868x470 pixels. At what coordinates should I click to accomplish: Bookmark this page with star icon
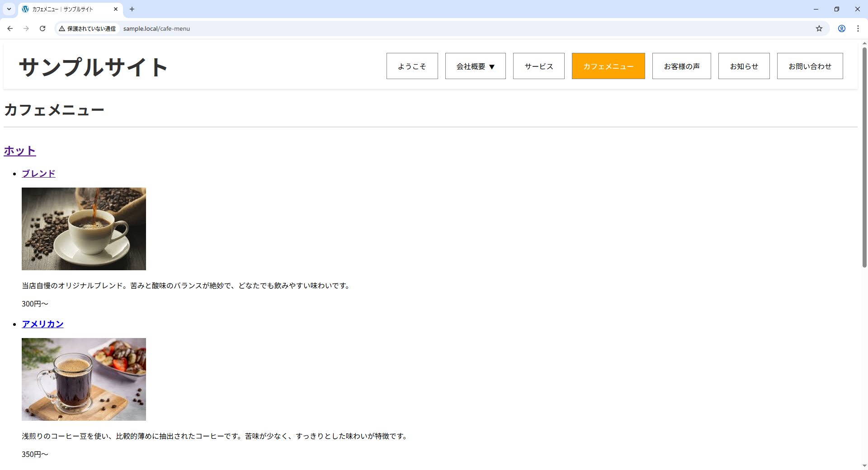point(819,28)
